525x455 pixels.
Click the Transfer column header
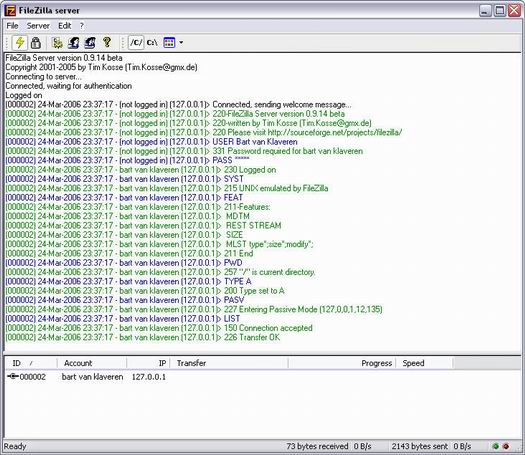tap(229, 363)
